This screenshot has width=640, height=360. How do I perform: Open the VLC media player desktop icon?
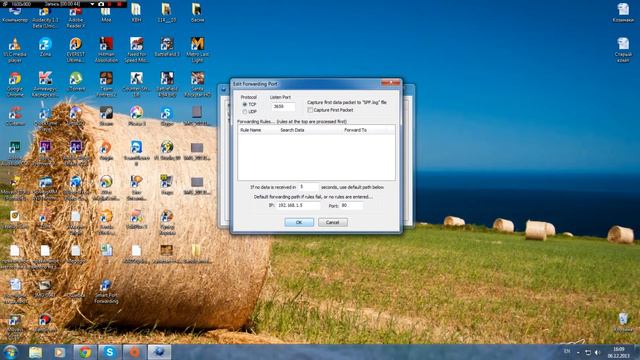tap(15, 50)
